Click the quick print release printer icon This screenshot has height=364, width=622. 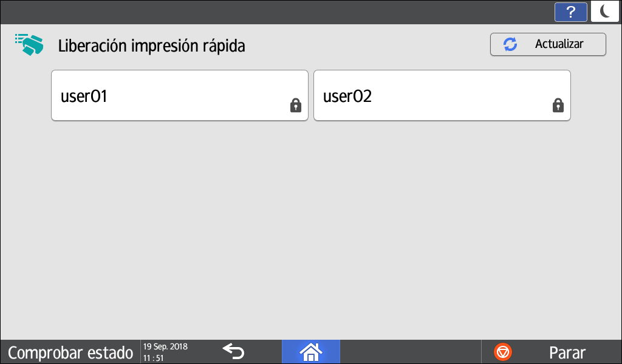pyautogui.click(x=29, y=45)
